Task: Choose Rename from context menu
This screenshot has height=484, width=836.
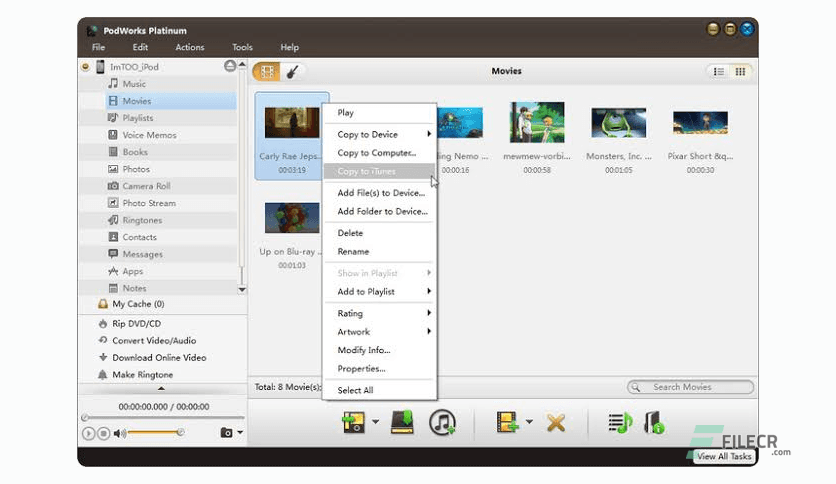Action: tap(380, 252)
